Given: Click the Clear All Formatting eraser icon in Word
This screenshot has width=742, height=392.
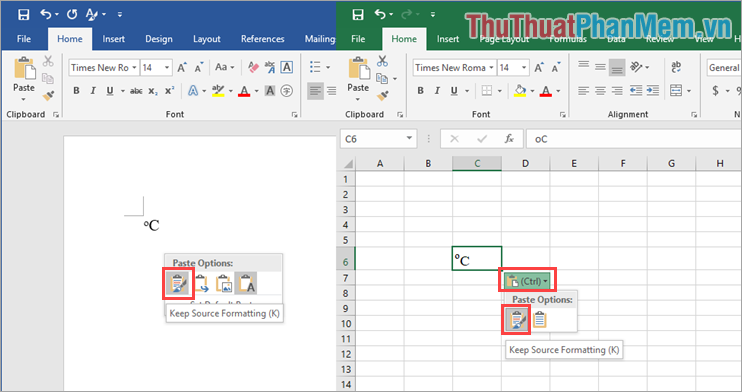Looking at the screenshot, I should coord(253,67).
